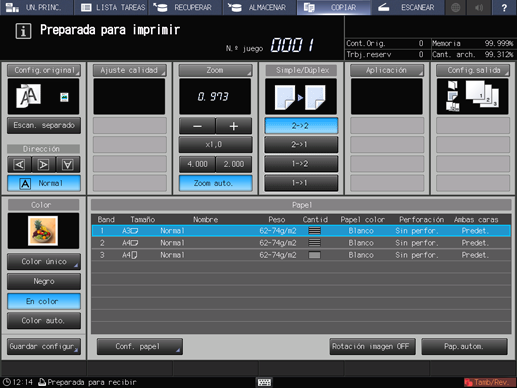Image resolution: width=517 pixels, height=388 pixels.
Task: Decrease zoom with the minus button
Action: click(x=197, y=126)
